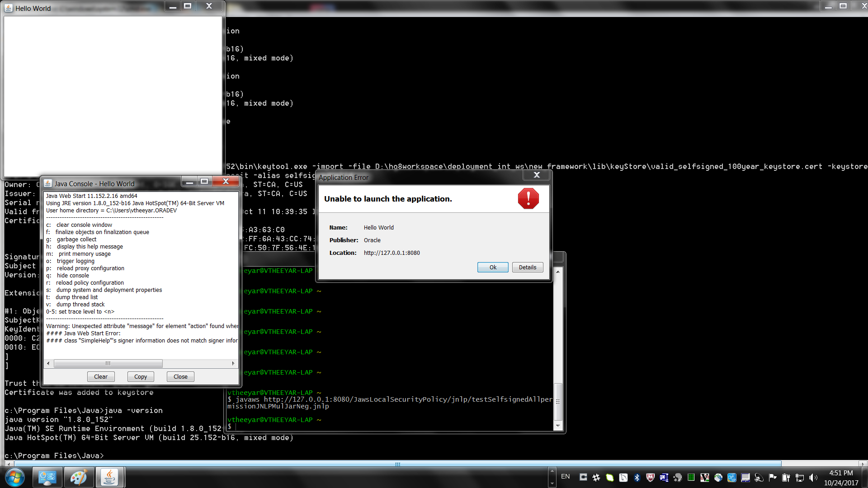Viewport: 868px width, 488px height.
Task: Open McAfee shield tray icon
Action: 650,478
